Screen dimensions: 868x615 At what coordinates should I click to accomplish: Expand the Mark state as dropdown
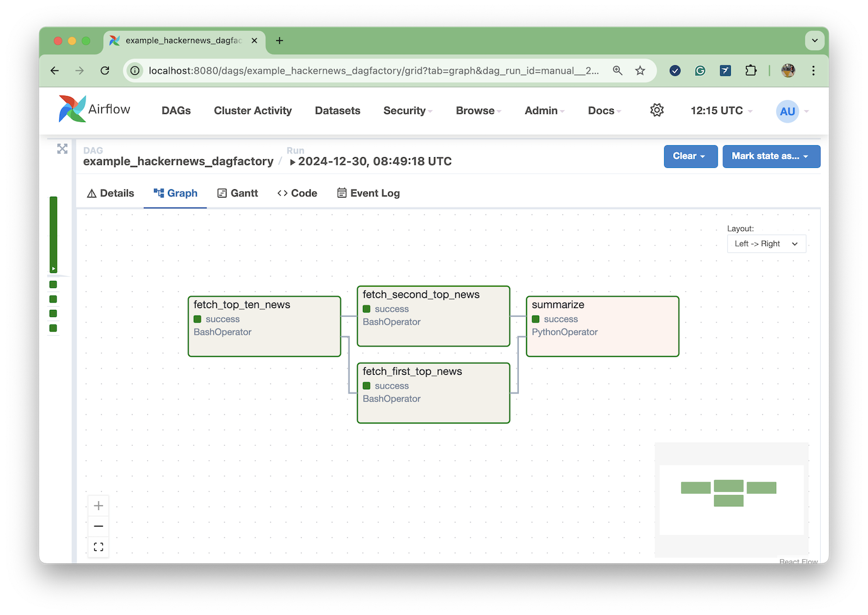771,157
